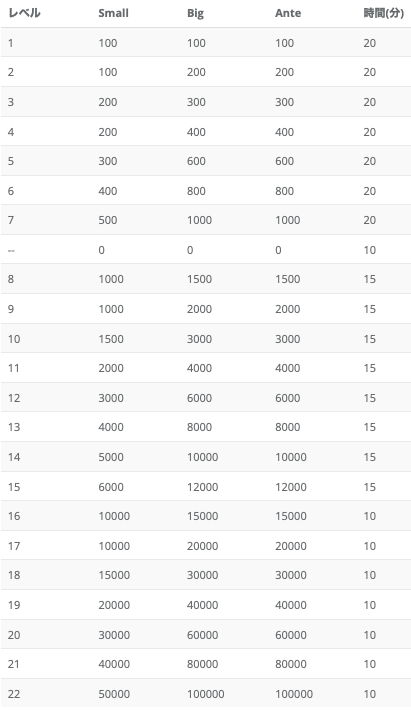Click the Ante column header

[288, 13]
